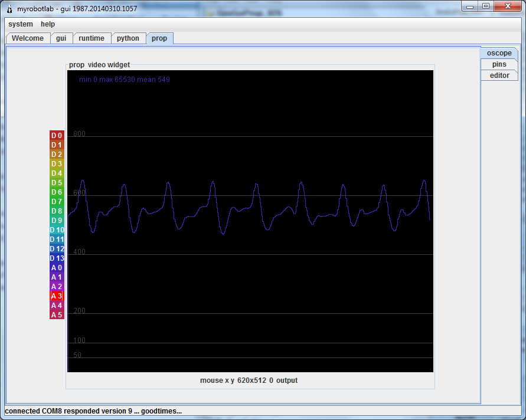This screenshot has height=420, width=526.
Task: Enable oscope trace for pin D 10
Action: (57, 230)
